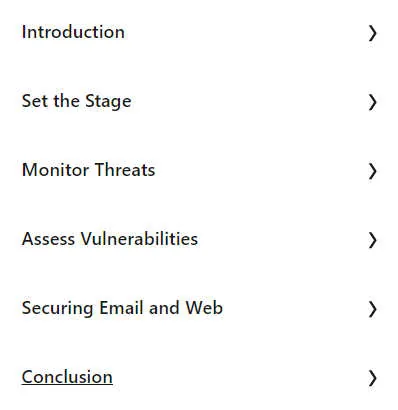Expand the Conclusion row
Screen dimensions: 398x410
coord(199,378)
